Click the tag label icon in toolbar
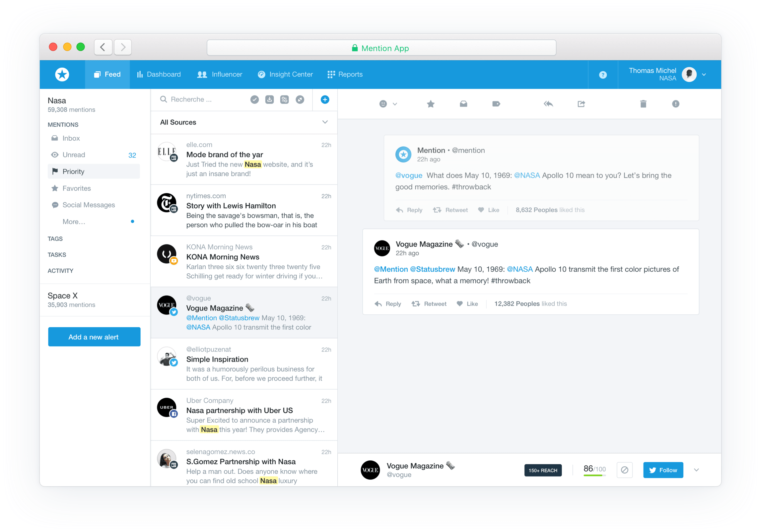Screen dimensions: 761x532 (496, 104)
